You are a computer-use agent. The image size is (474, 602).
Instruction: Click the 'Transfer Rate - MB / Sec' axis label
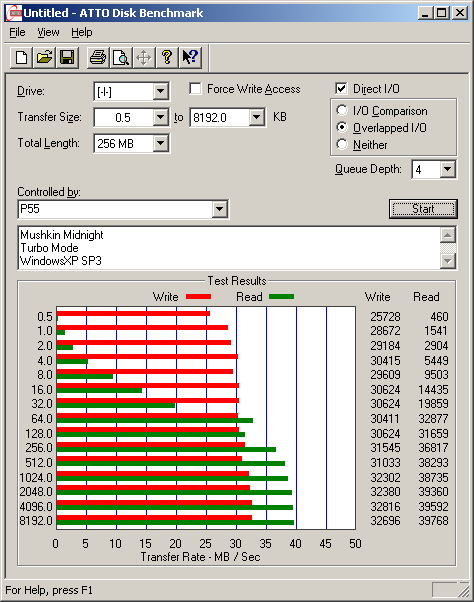coord(200,557)
